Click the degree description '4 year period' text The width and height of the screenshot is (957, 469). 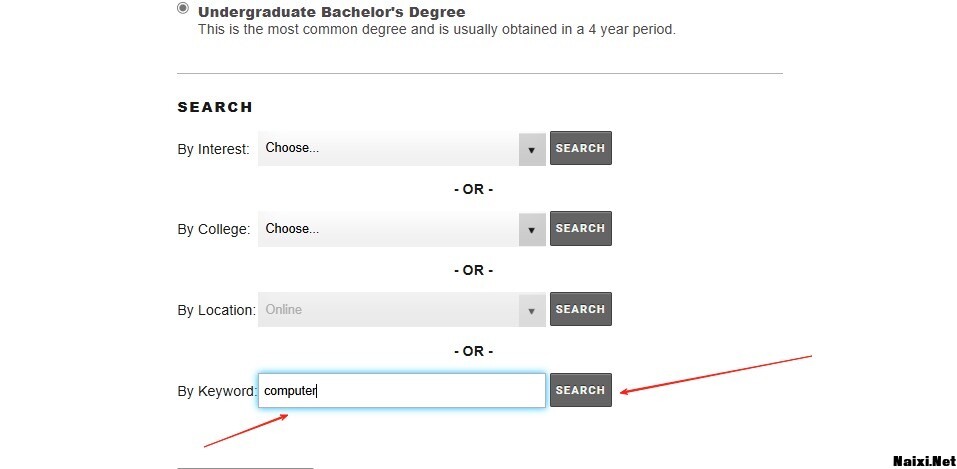[628, 30]
